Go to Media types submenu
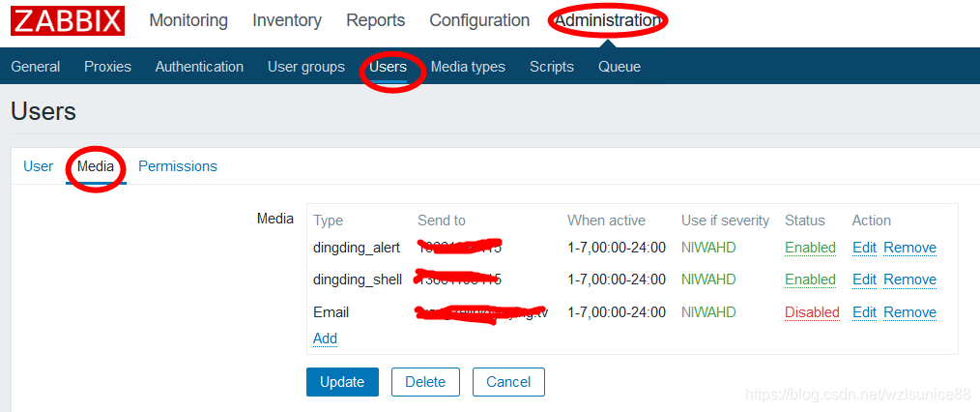 pyautogui.click(x=468, y=67)
